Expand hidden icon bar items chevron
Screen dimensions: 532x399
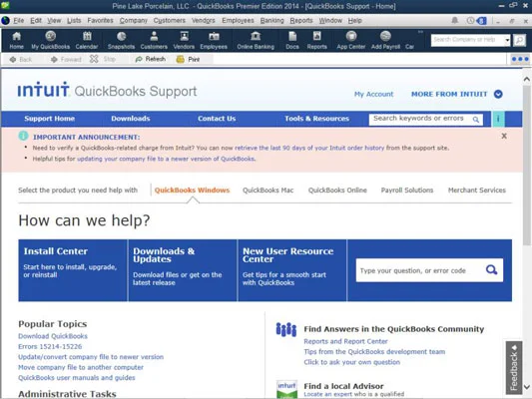tap(420, 32)
